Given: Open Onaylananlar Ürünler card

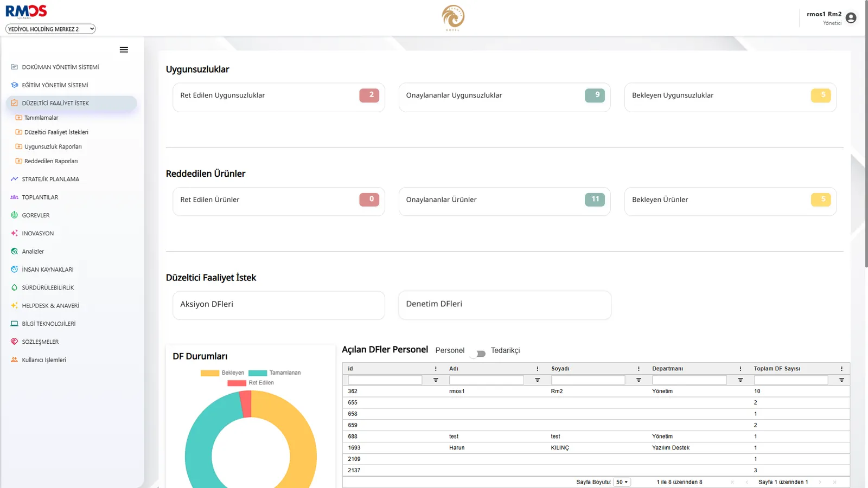Looking at the screenshot, I should tap(505, 202).
